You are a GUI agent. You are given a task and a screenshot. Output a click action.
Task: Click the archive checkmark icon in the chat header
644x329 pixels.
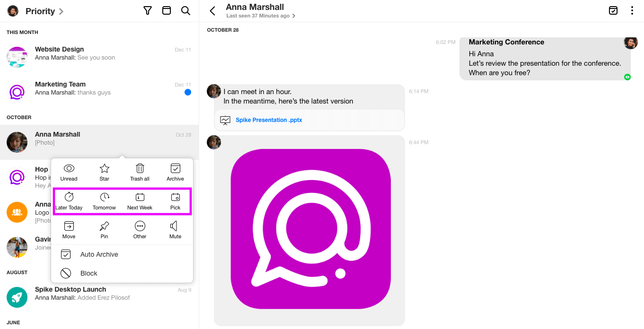coord(613,11)
